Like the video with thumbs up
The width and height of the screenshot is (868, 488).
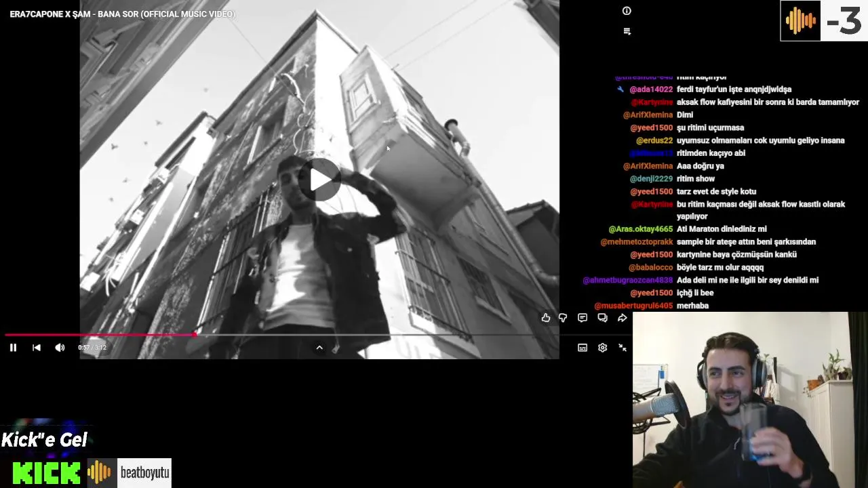546,318
